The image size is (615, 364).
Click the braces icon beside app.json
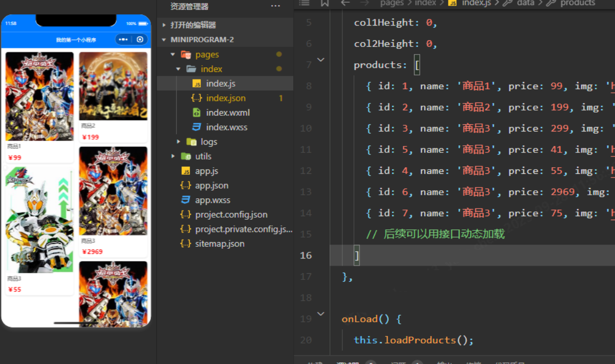click(186, 186)
